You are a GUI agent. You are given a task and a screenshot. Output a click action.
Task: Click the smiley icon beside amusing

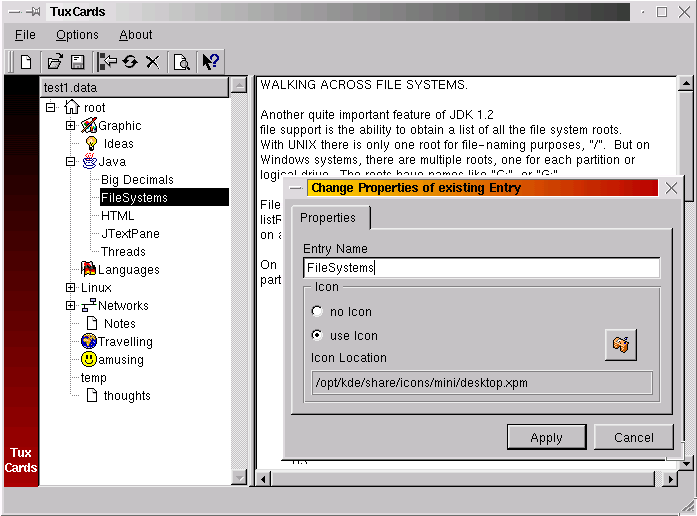click(89, 359)
